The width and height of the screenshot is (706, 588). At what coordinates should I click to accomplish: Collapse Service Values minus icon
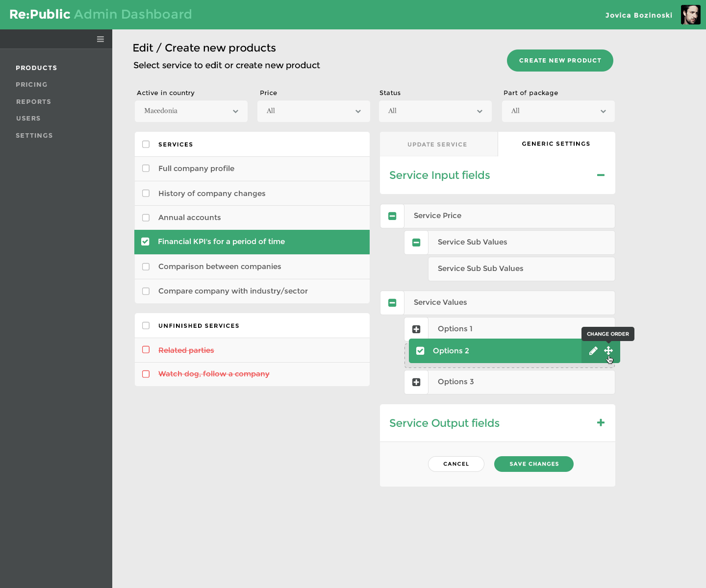tap(392, 303)
